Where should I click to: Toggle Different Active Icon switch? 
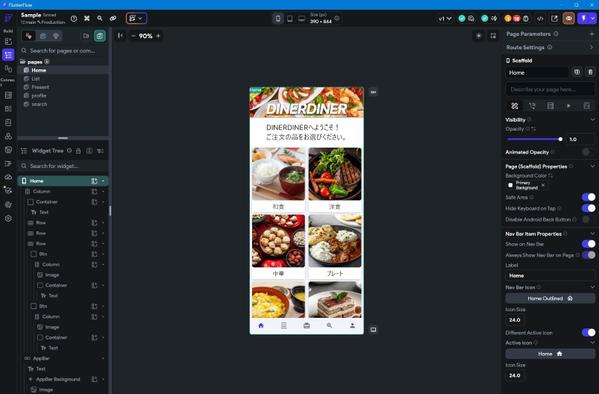[x=588, y=332]
